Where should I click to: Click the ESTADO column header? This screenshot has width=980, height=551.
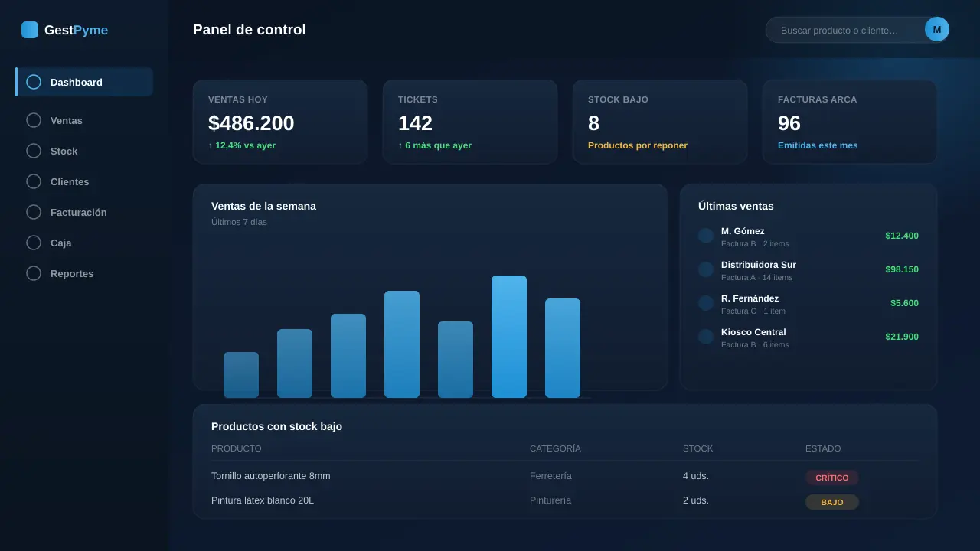823,448
